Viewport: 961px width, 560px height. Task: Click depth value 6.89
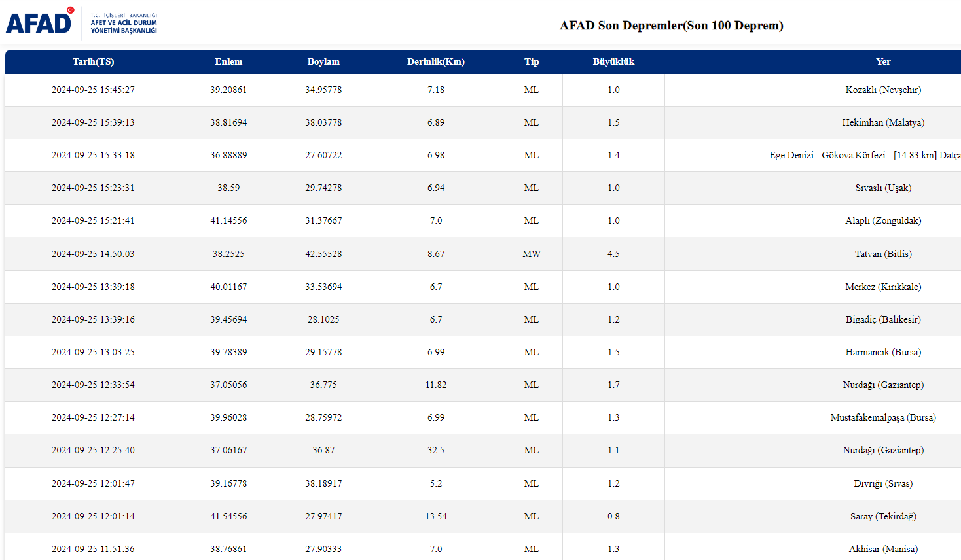(x=436, y=122)
